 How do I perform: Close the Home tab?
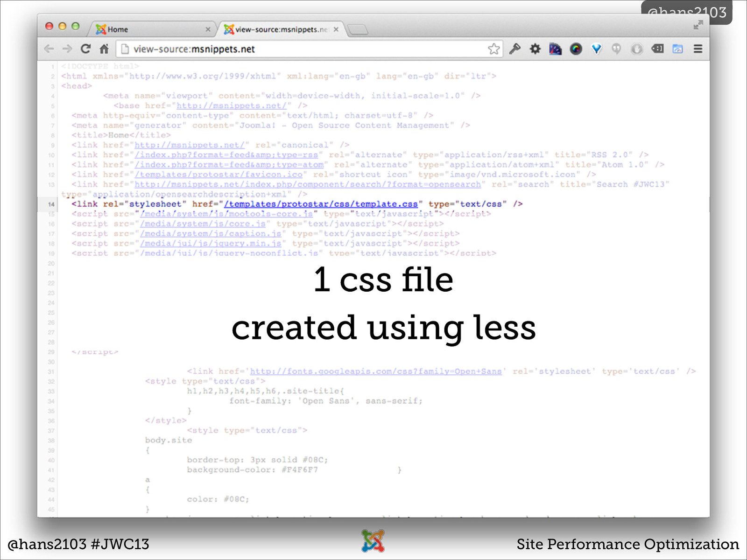click(208, 29)
